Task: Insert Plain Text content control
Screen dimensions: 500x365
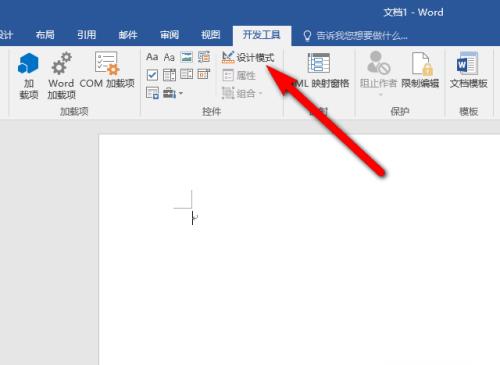Action: (x=169, y=57)
